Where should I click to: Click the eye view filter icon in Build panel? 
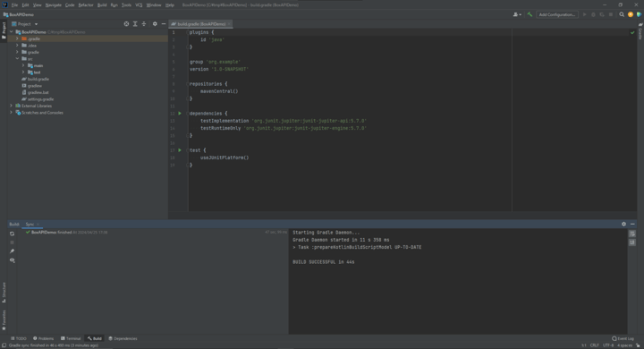(12, 260)
